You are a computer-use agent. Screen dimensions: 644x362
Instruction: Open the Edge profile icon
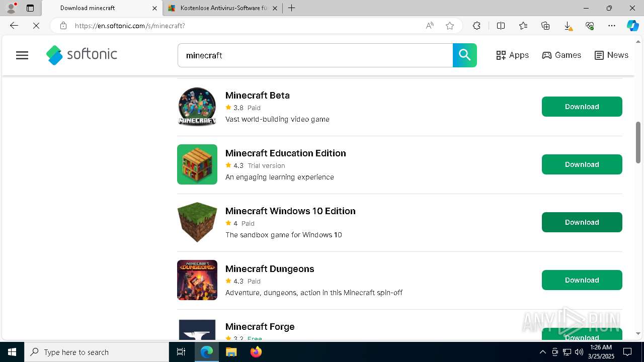tap(11, 8)
